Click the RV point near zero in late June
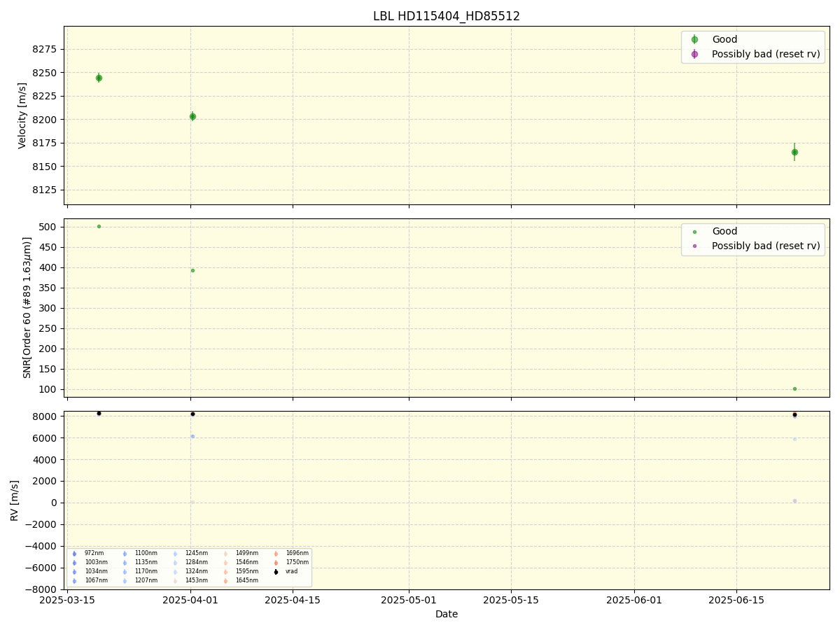 click(x=794, y=500)
